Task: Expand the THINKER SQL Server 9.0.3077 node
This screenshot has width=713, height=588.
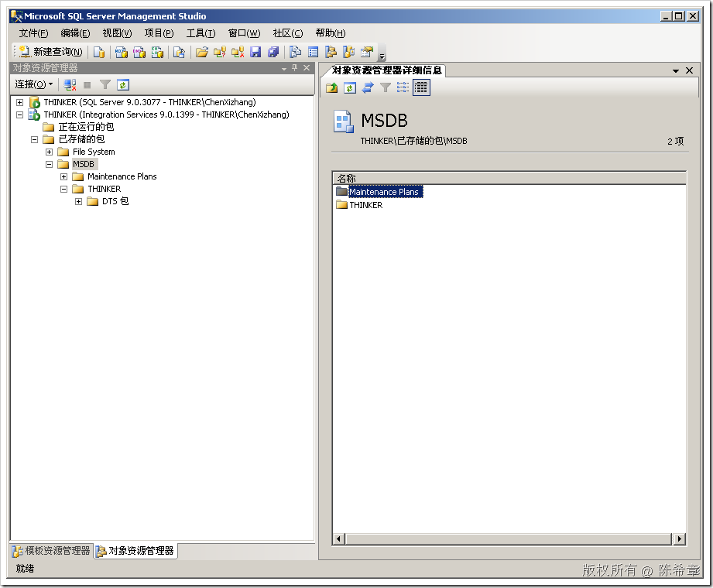Action: tap(19, 102)
